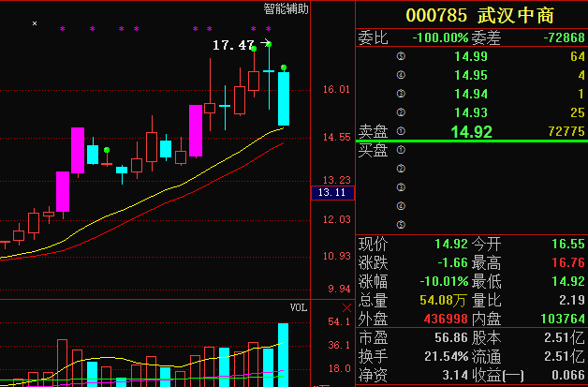Click the 买盘 label
The height and width of the screenshot is (387, 588).
pyautogui.click(x=373, y=151)
